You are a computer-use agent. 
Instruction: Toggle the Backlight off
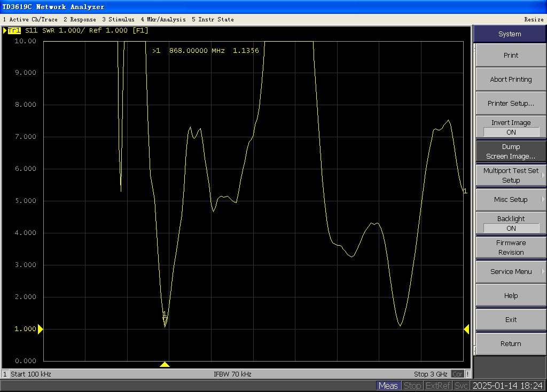tap(510, 223)
